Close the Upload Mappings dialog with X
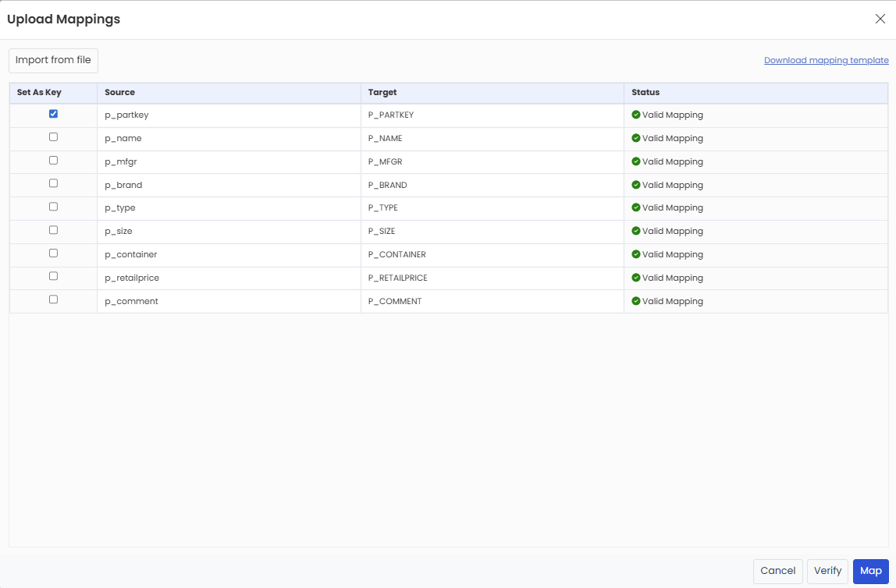Viewport: 896px width, 588px height. pyautogui.click(x=880, y=19)
